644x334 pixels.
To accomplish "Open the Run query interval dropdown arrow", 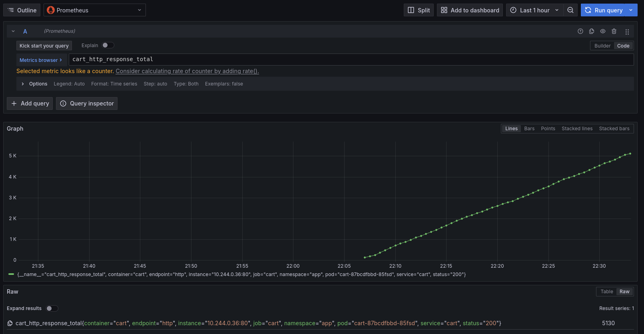I will pyautogui.click(x=631, y=10).
